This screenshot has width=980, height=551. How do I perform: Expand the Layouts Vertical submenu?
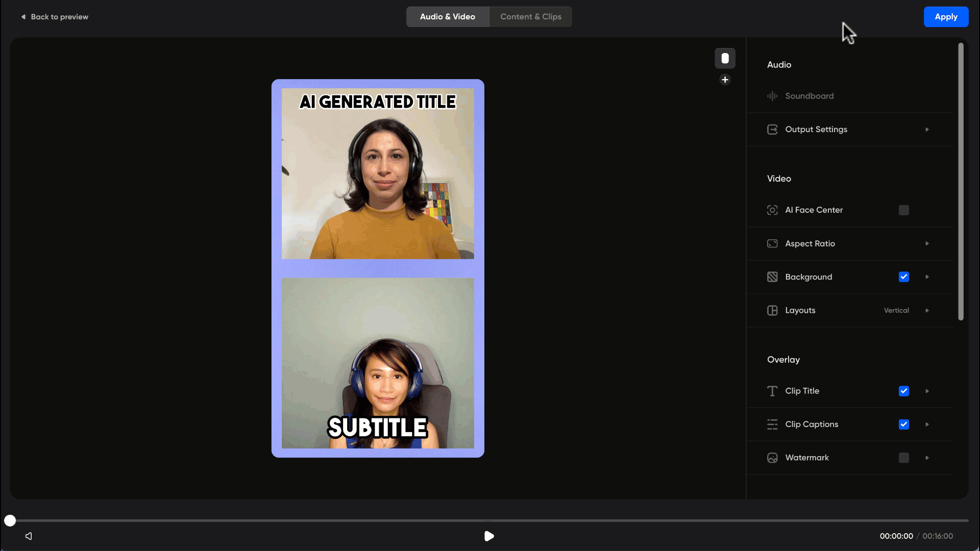927,310
